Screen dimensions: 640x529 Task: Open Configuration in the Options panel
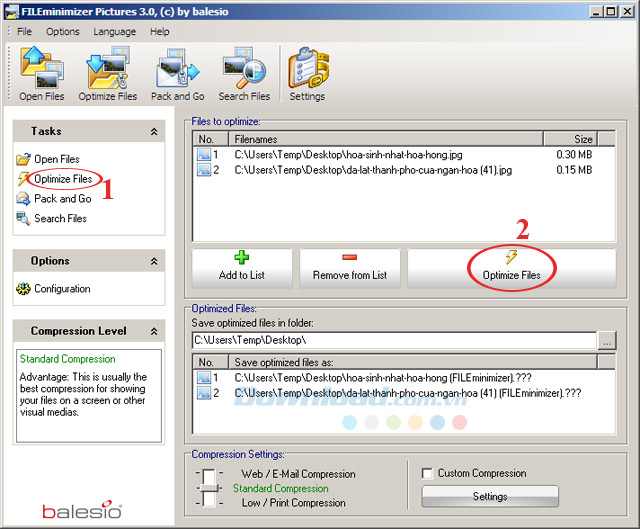[x=62, y=289]
